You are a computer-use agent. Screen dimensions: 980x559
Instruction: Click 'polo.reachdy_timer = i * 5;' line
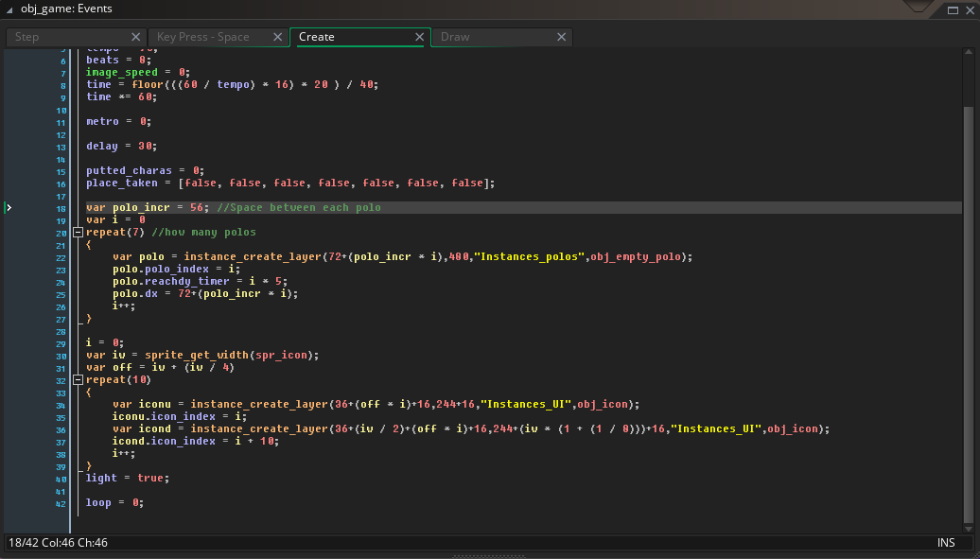click(200, 281)
